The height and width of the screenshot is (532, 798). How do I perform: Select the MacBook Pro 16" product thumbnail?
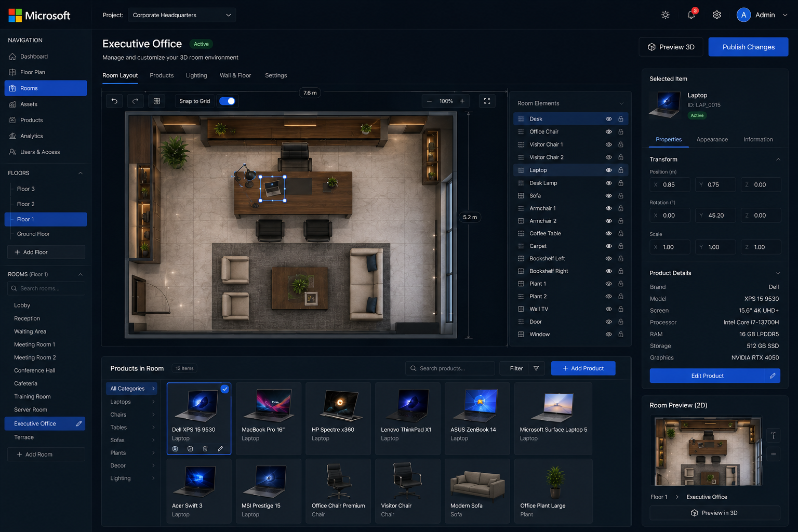[268, 405]
